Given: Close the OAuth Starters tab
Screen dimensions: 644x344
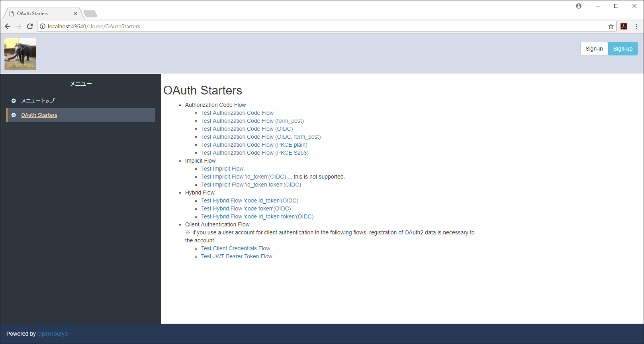Looking at the screenshot, I should coord(76,14).
